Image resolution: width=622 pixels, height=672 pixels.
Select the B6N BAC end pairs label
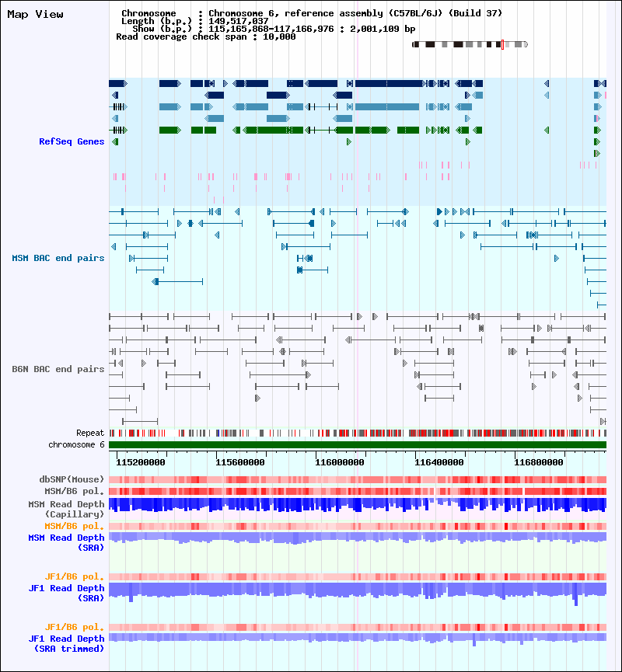coord(58,369)
